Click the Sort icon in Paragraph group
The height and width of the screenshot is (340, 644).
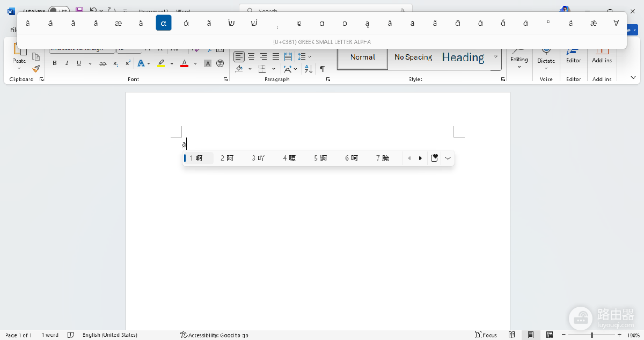309,69
